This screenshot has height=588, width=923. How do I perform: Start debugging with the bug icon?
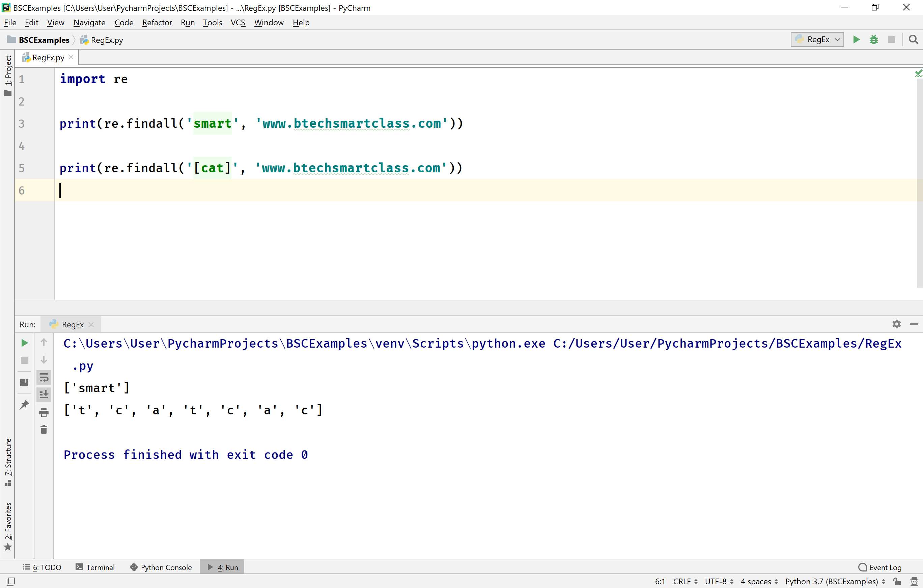[874, 39]
